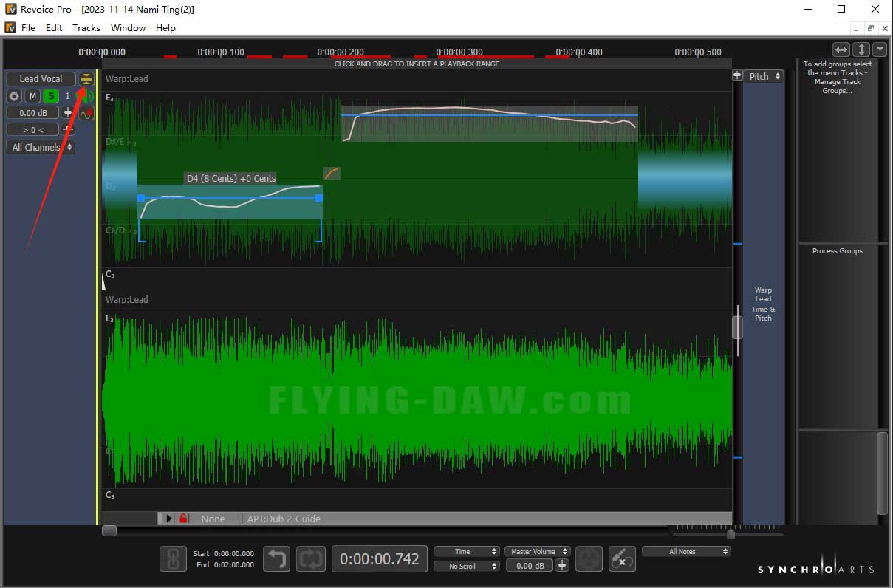The image size is (893, 588).
Task: Click the None label in bottom strip
Action: point(213,519)
